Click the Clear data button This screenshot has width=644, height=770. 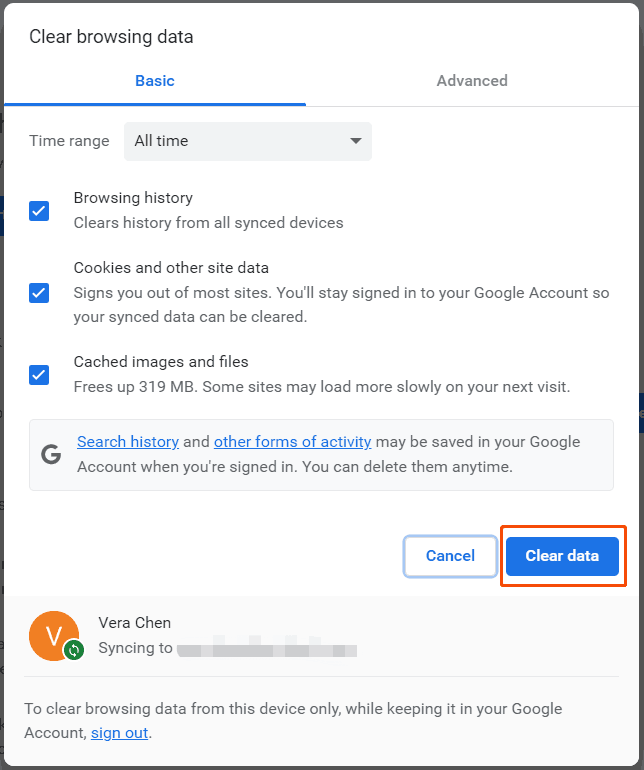click(562, 556)
